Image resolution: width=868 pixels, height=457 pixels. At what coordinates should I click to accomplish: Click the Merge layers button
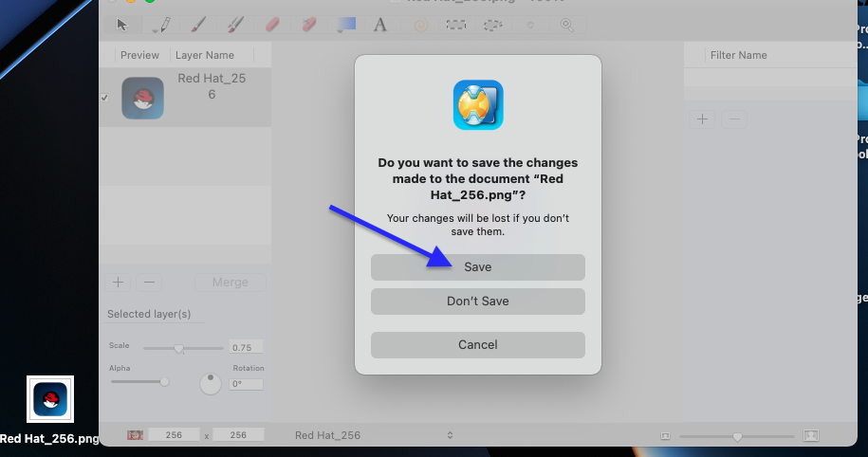click(x=231, y=283)
